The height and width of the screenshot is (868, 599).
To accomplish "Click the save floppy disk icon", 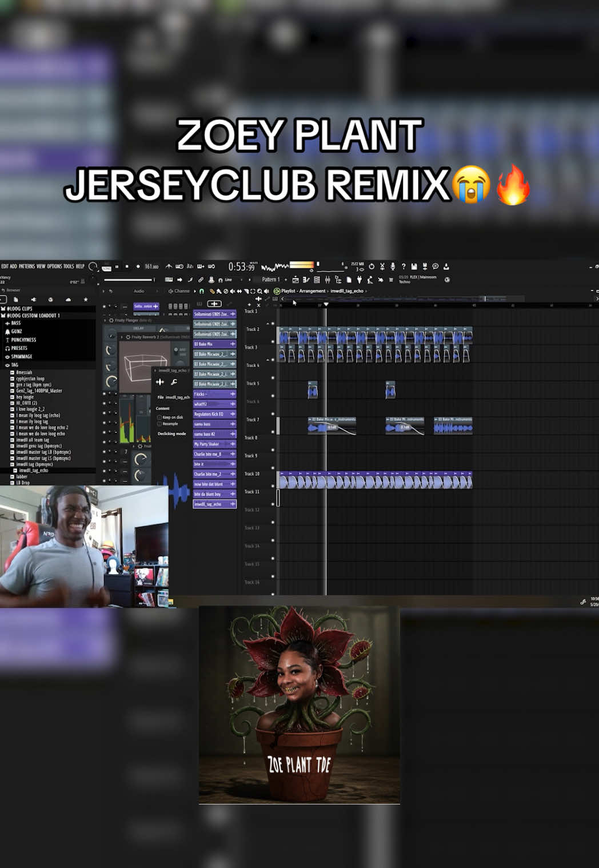I will click(x=414, y=266).
